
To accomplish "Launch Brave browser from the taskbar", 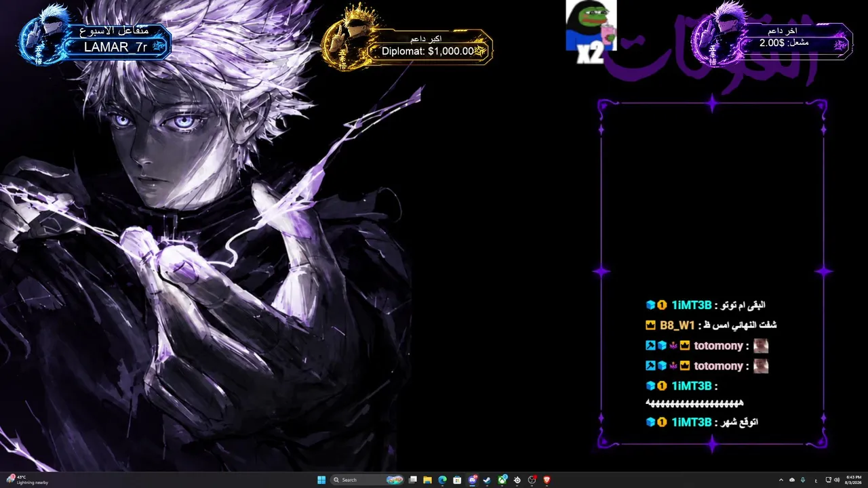I will (x=547, y=480).
